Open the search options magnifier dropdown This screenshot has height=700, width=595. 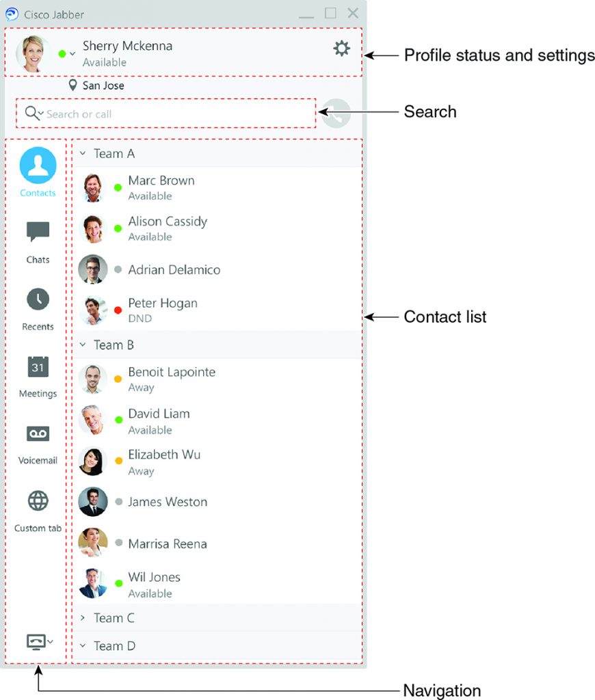point(34,113)
